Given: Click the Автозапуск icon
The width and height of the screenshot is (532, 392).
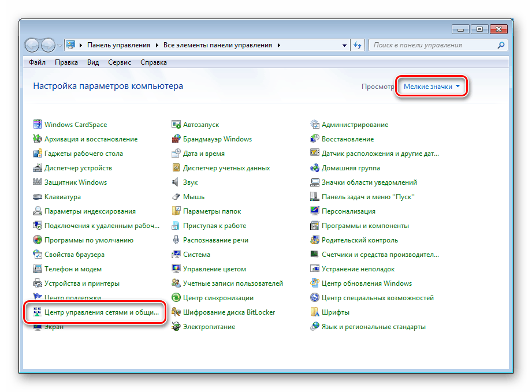Looking at the screenshot, I should (x=176, y=125).
